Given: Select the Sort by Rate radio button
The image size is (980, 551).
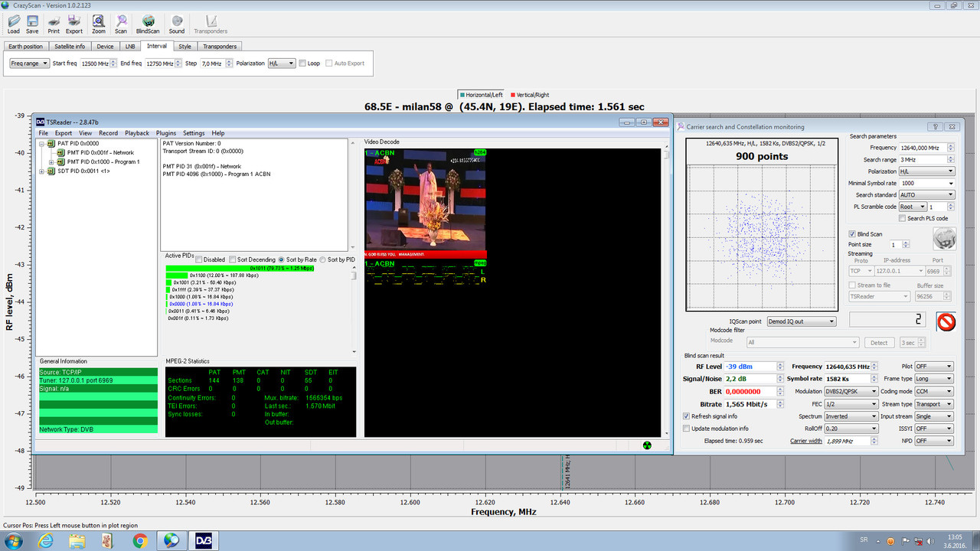Looking at the screenshot, I should point(282,259).
